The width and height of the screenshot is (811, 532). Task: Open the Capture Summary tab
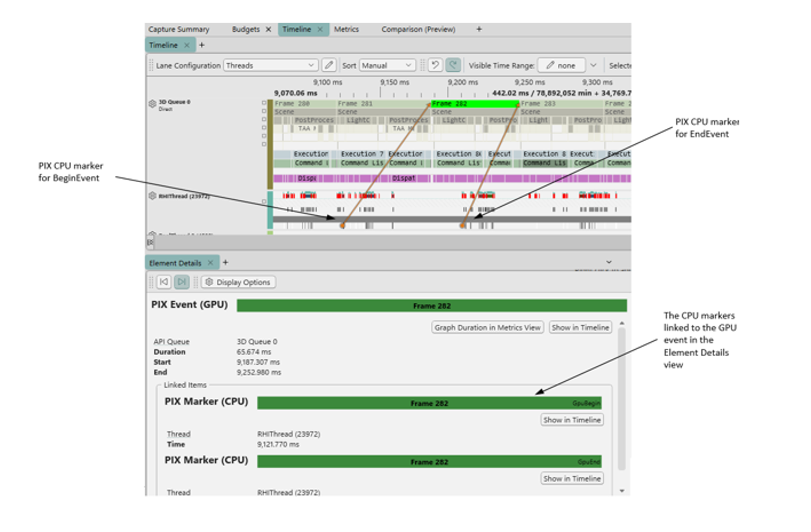pyautogui.click(x=179, y=29)
